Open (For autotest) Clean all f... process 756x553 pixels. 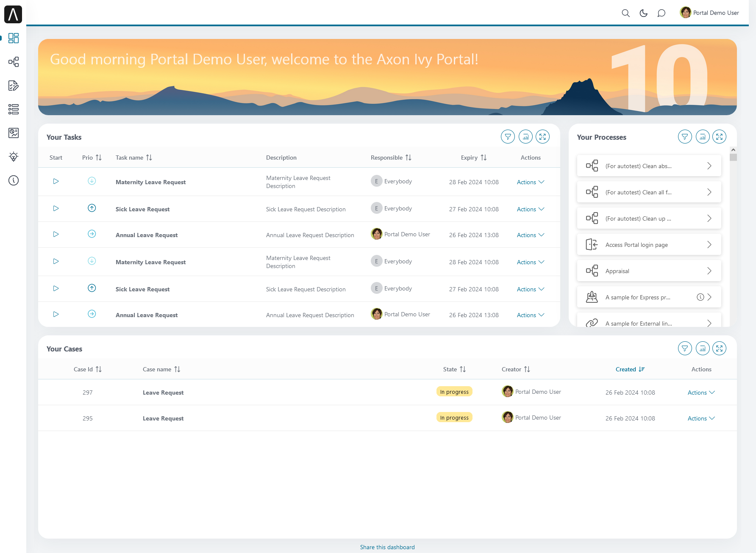[x=649, y=192]
